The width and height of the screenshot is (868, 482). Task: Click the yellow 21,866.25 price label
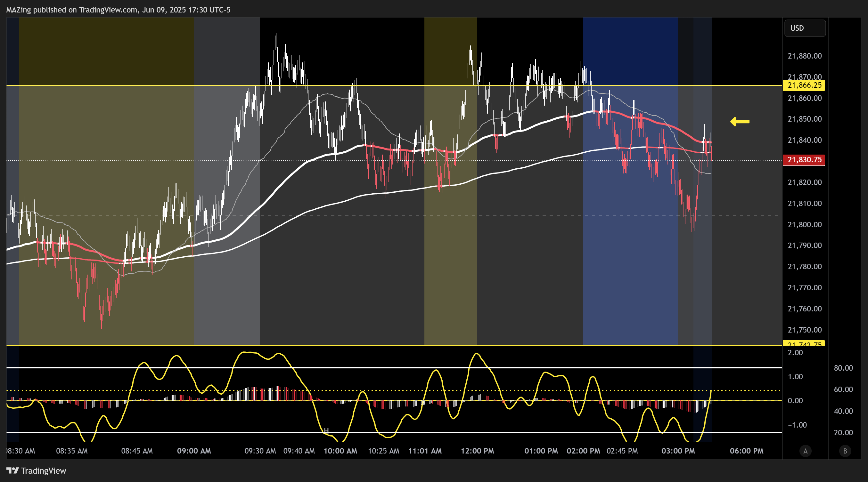point(804,85)
